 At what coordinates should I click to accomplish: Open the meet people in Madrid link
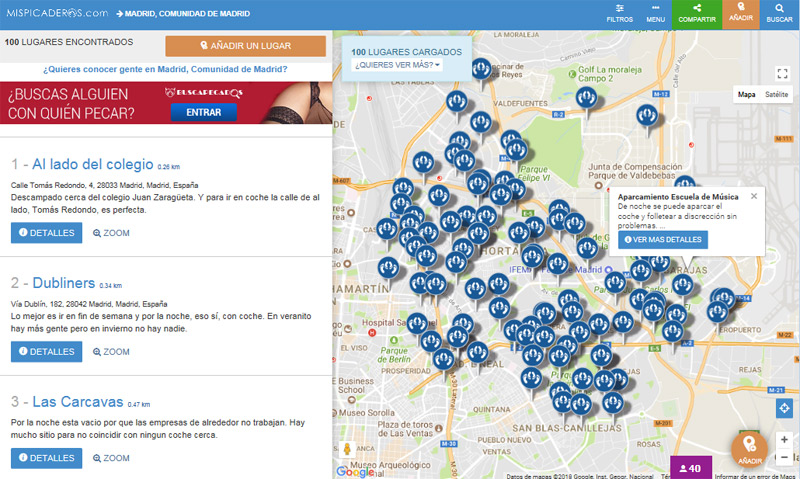165,69
